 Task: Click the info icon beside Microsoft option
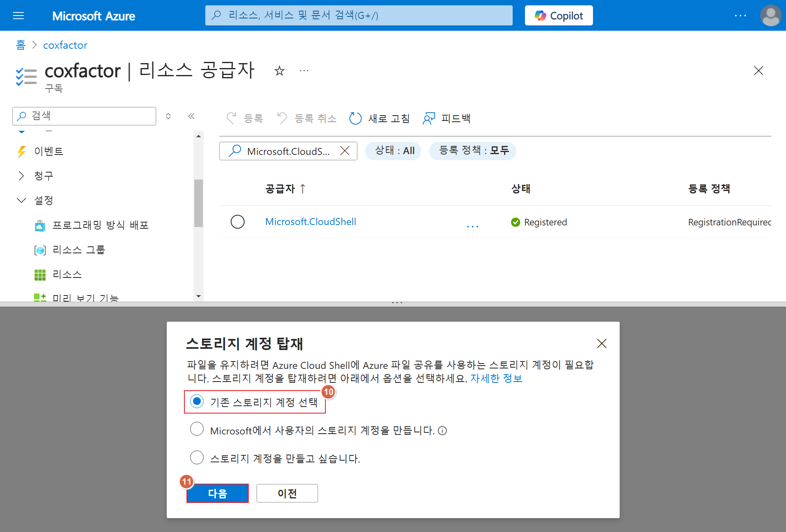tap(442, 431)
